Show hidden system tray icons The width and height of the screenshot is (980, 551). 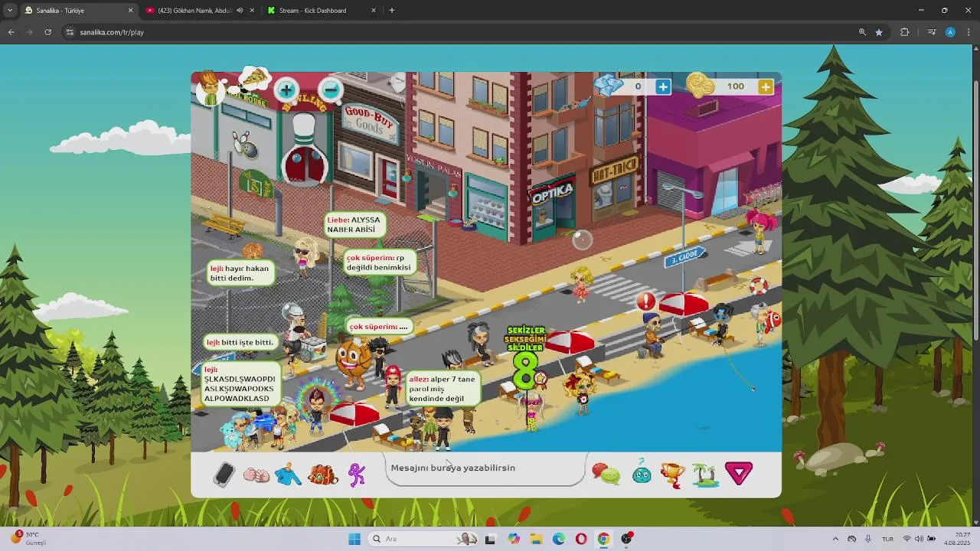(x=835, y=539)
